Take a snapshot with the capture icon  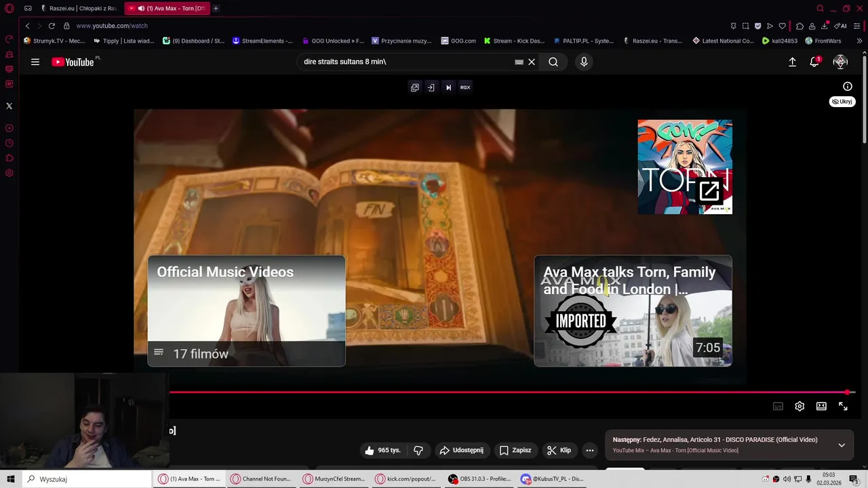click(745, 26)
